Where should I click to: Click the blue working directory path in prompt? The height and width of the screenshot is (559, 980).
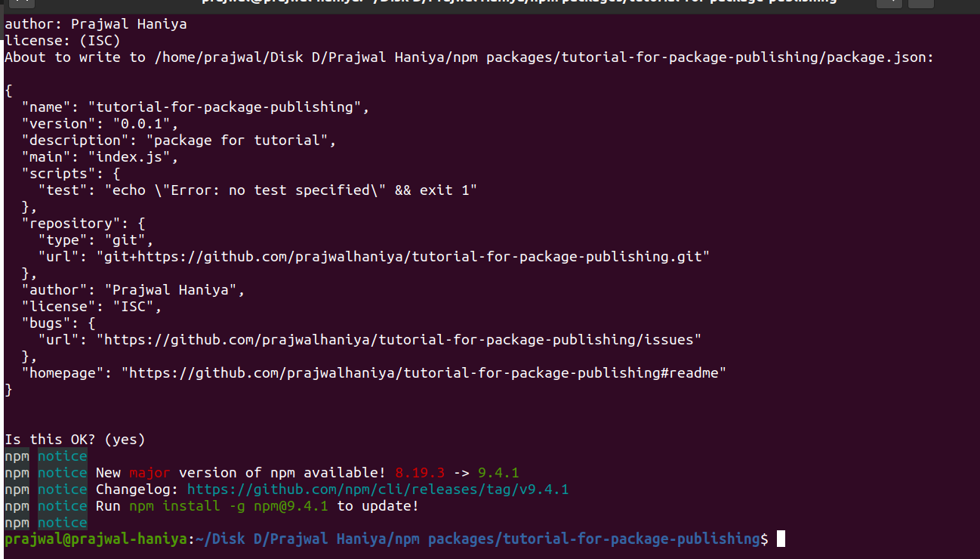[x=477, y=539]
